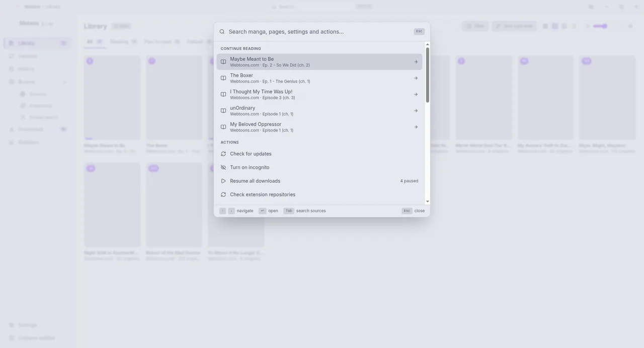Click the play icon beside Resume all downloads
This screenshot has height=348, width=644.
point(223,181)
